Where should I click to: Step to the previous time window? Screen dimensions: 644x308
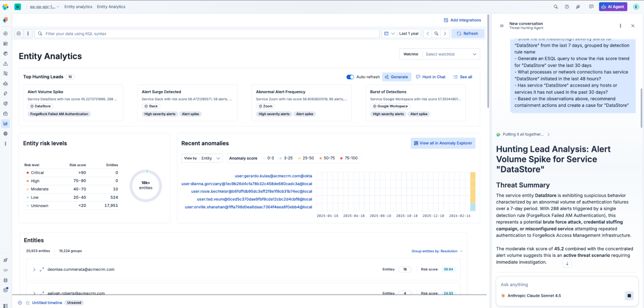coord(428,34)
